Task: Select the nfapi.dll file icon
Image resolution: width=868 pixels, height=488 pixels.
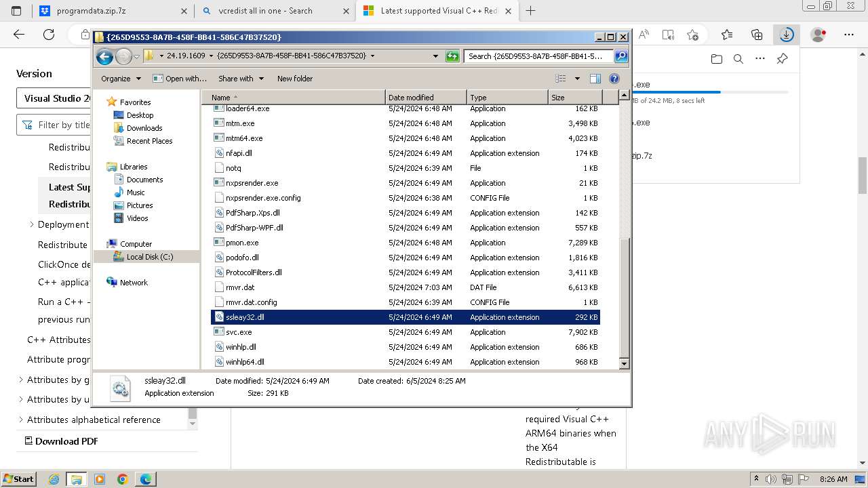Action: [219, 153]
